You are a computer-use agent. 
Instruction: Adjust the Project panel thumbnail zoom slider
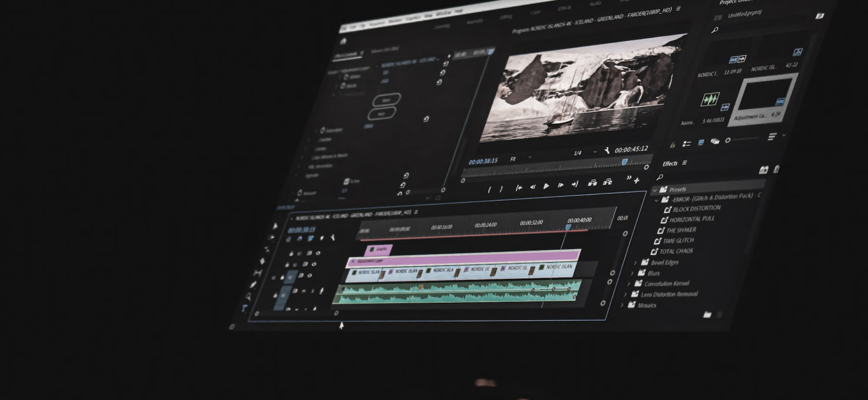click(742, 139)
